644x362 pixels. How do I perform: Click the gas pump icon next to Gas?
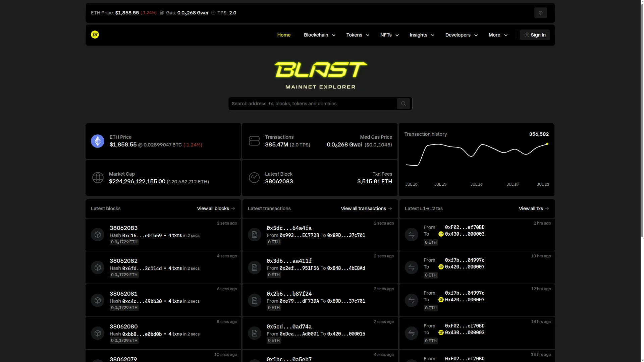(x=162, y=13)
